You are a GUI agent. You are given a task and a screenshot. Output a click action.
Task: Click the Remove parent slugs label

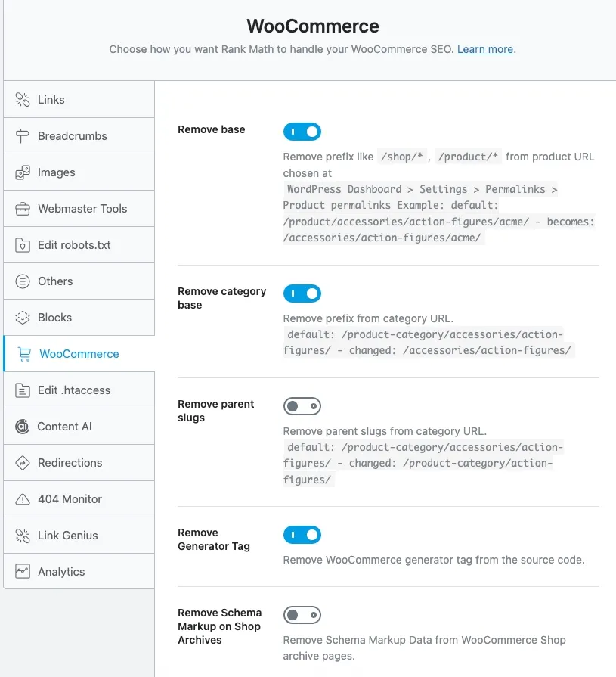tap(215, 411)
